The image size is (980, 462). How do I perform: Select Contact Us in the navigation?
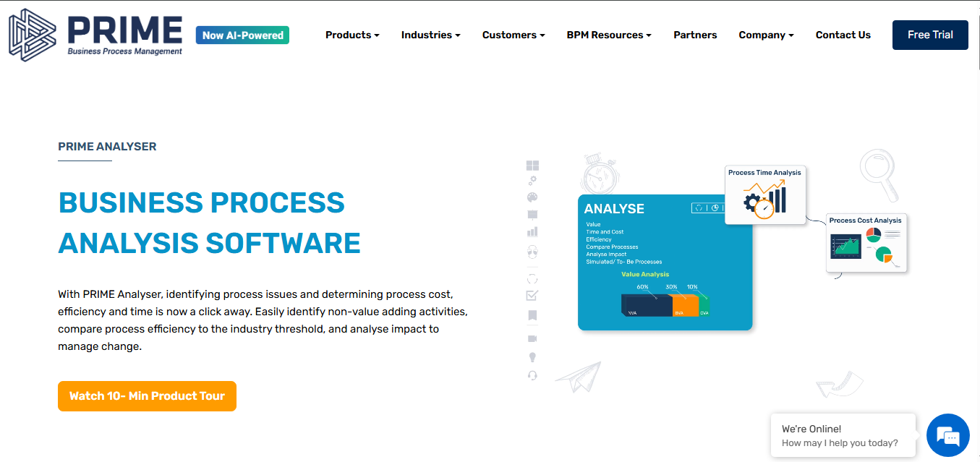[843, 35]
